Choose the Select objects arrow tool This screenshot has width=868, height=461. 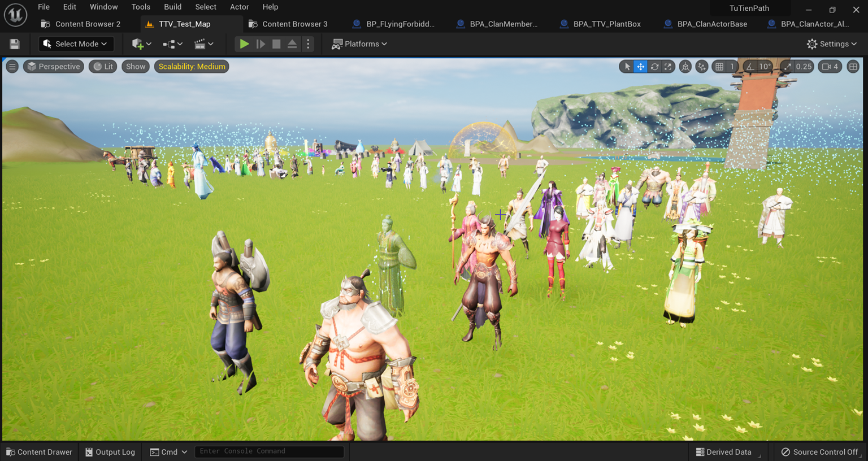tap(627, 67)
